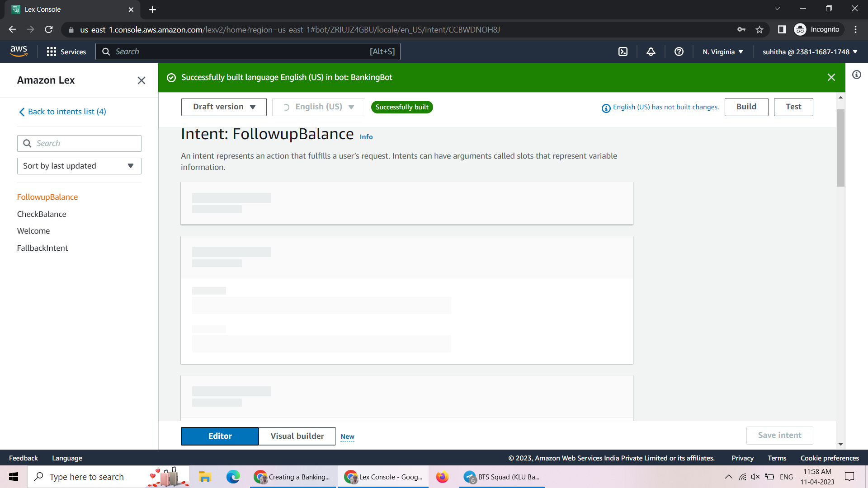Open the Services menu
Image resolution: width=868 pixels, height=488 pixels.
[66, 52]
